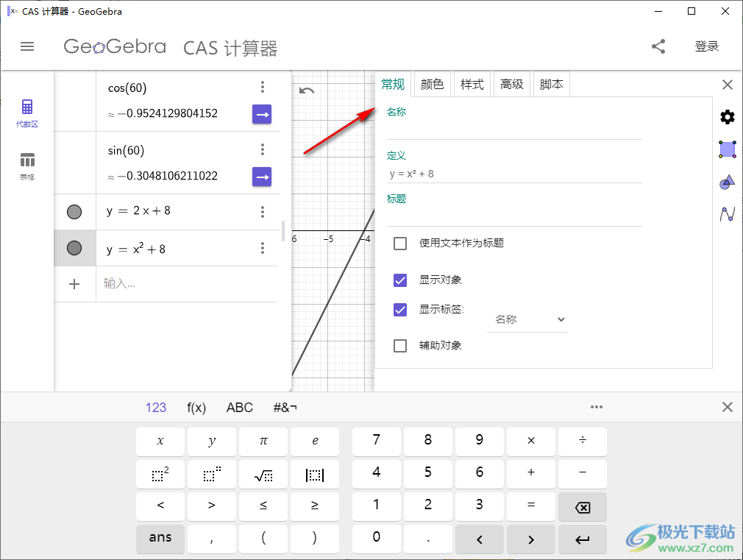
Task: Toggle visibility of y = 2x + 8
Action: tap(74, 212)
